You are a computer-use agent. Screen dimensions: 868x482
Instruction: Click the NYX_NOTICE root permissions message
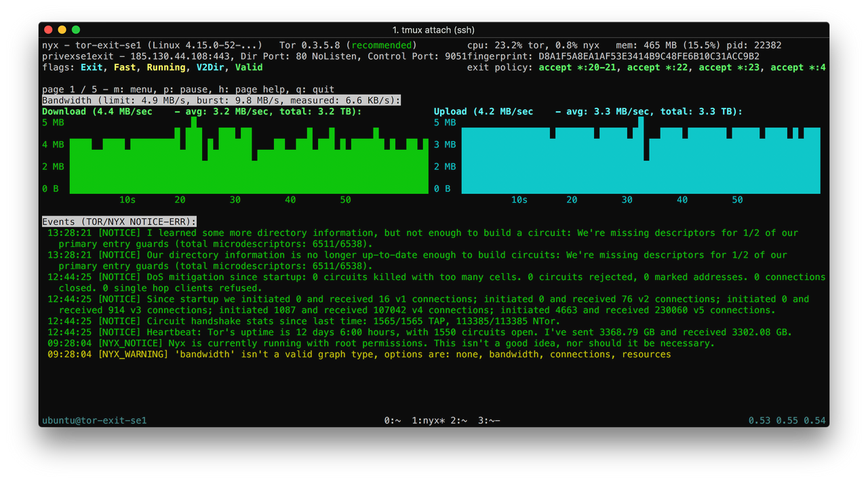point(381,343)
